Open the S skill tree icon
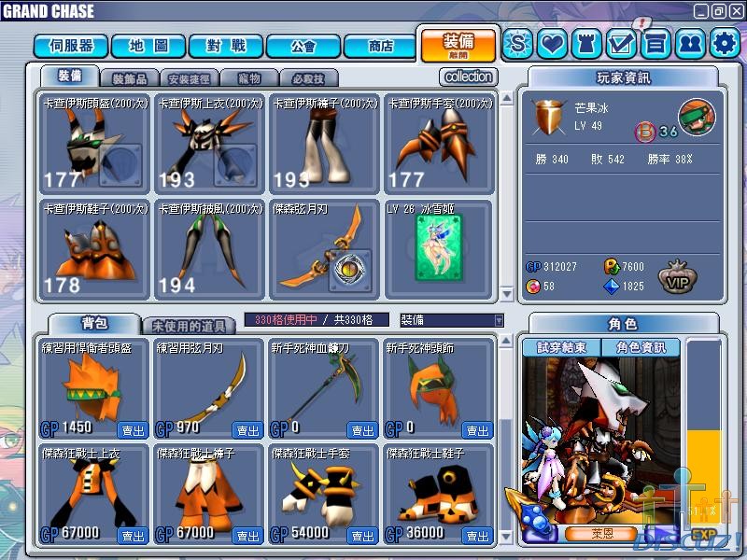 coord(518,44)
